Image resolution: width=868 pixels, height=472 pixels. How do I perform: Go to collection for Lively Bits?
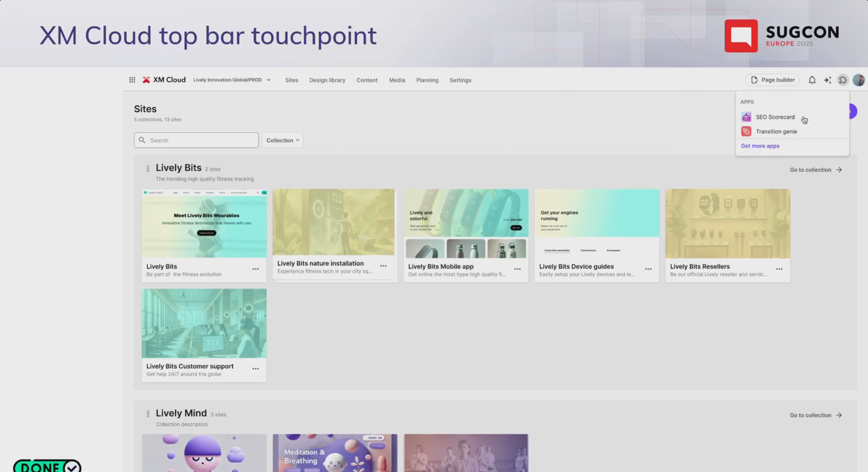click(815, 170)
